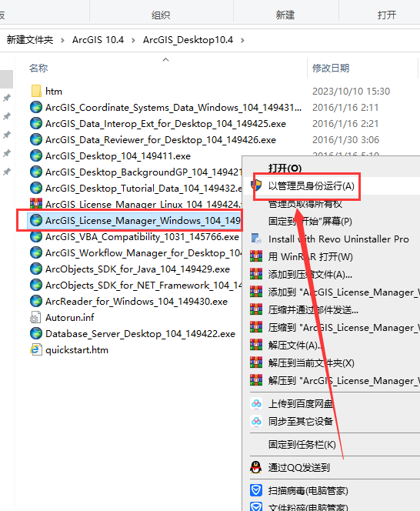Choose 解压到当前文件夹(X)

click(x=312, y=362)
